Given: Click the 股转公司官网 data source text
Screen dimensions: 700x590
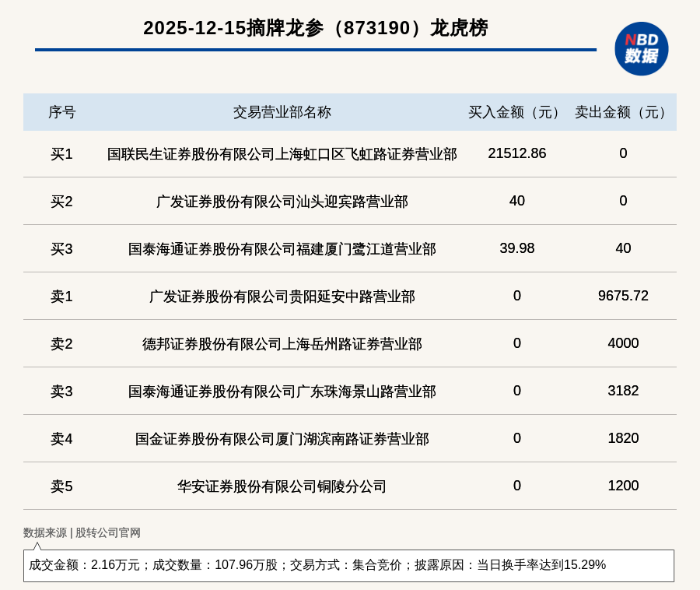Looking at the screenshot, I should click(108, 533).
